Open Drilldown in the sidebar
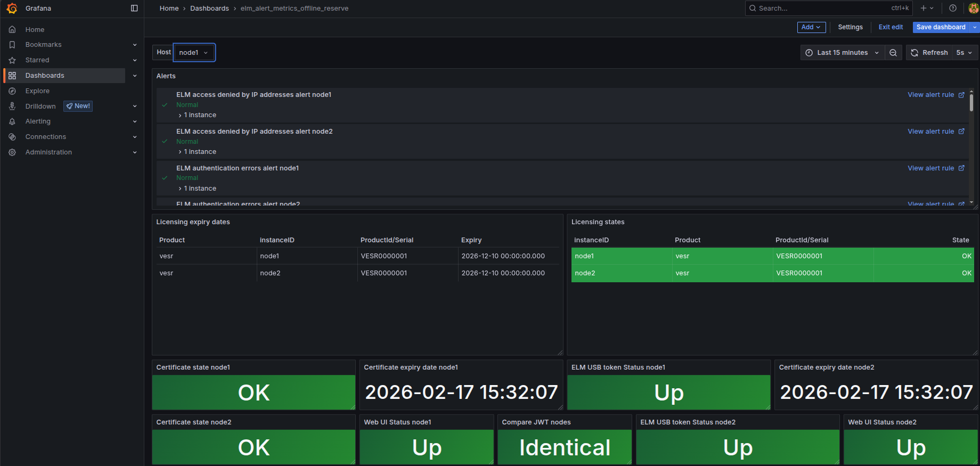This screenshot has width=980, height=466. [x=40, y=107]
